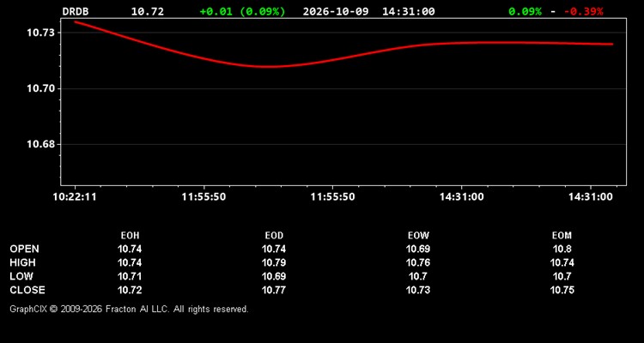This screenshot has height=343, width=644.
Task: Click the CLOSE row label
Action: 27,290
